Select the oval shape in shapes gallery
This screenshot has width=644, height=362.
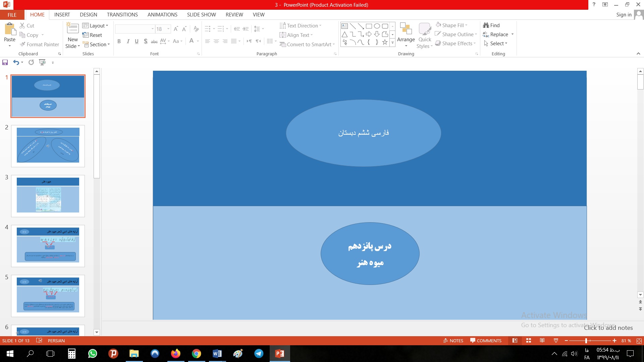pyautogui.click(x=377, y=26)
